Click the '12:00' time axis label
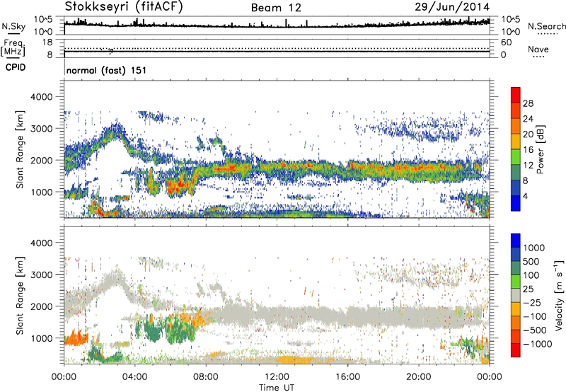566x392 pixels. [x=277, y=377]
